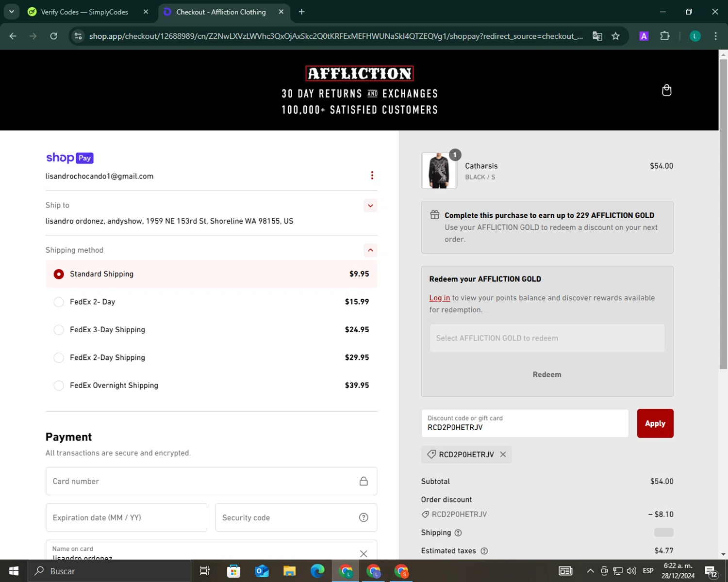Click the security code help icon
Viewport: 728px width, 582px height.
(364, 517)
